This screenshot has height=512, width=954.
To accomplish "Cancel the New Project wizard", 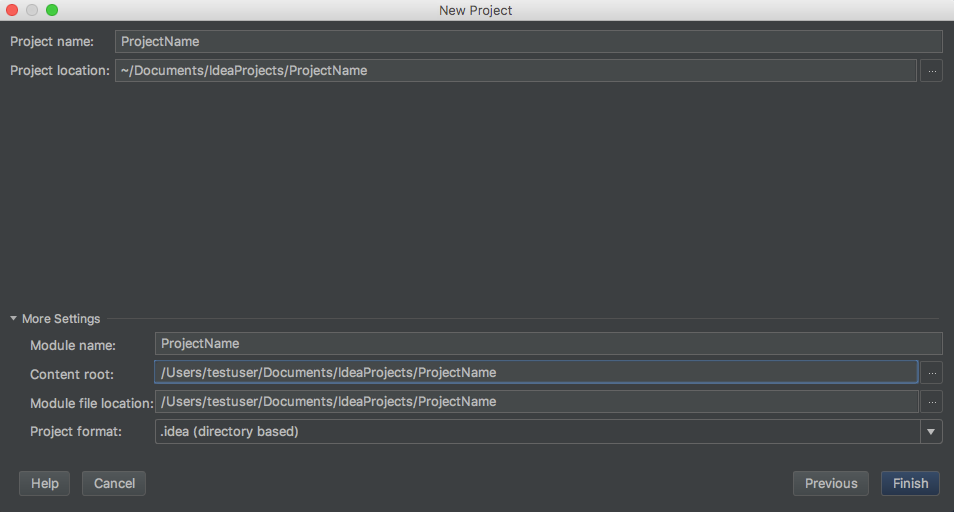I will (x=114, y=483).
